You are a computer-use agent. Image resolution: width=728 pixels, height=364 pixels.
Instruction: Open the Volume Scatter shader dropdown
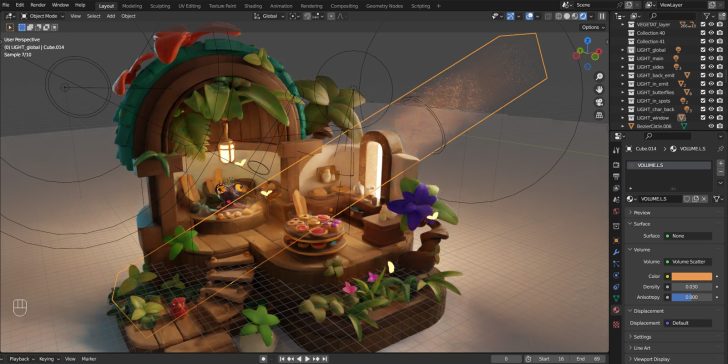coord(688,262)
